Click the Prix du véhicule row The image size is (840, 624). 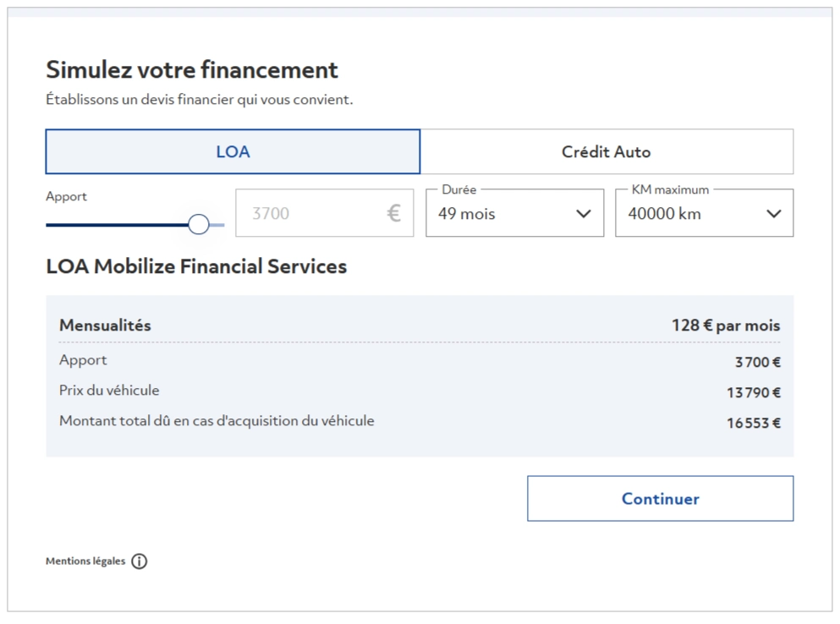[420, 391]
